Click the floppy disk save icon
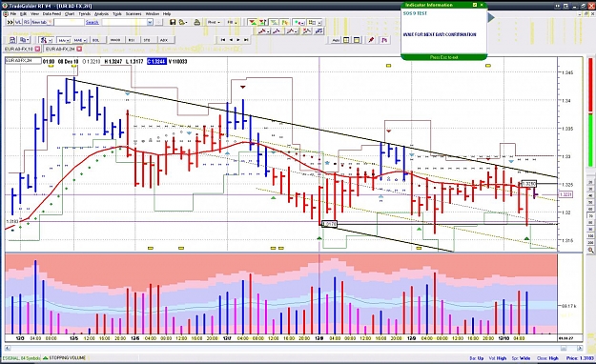This screenshot has width=596, height=364. coord(173,22)
